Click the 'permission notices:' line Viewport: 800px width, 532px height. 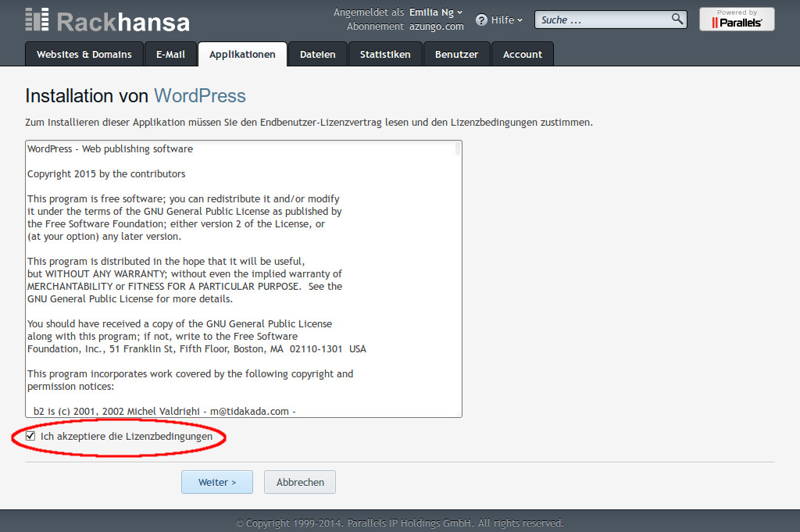click(71, 387)
